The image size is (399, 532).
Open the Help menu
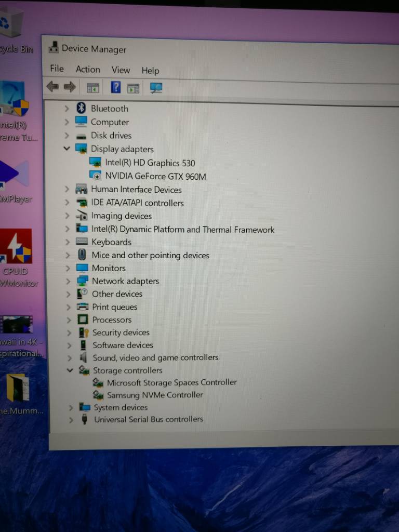coord(150,71)
